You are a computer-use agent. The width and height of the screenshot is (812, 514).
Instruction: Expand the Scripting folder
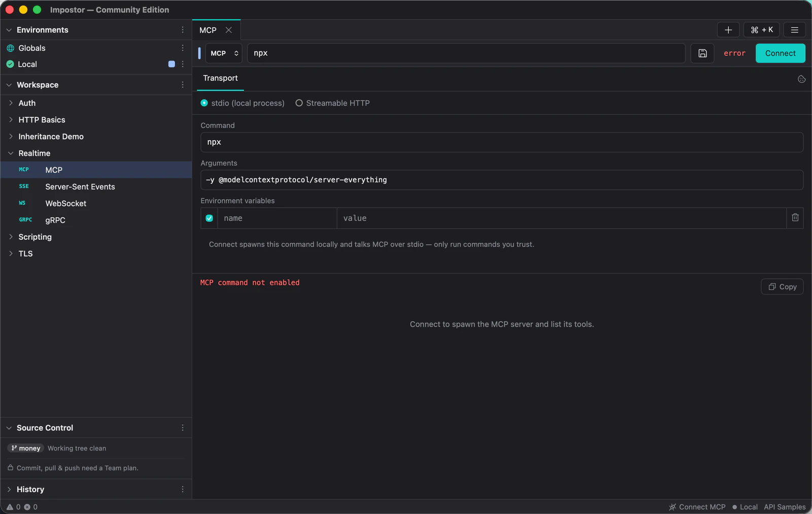point(11,237)
